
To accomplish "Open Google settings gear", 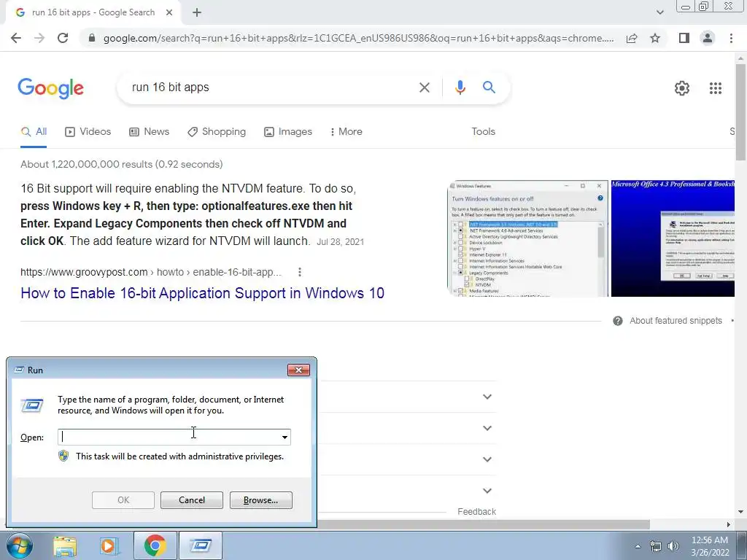I will coord(682,88).
